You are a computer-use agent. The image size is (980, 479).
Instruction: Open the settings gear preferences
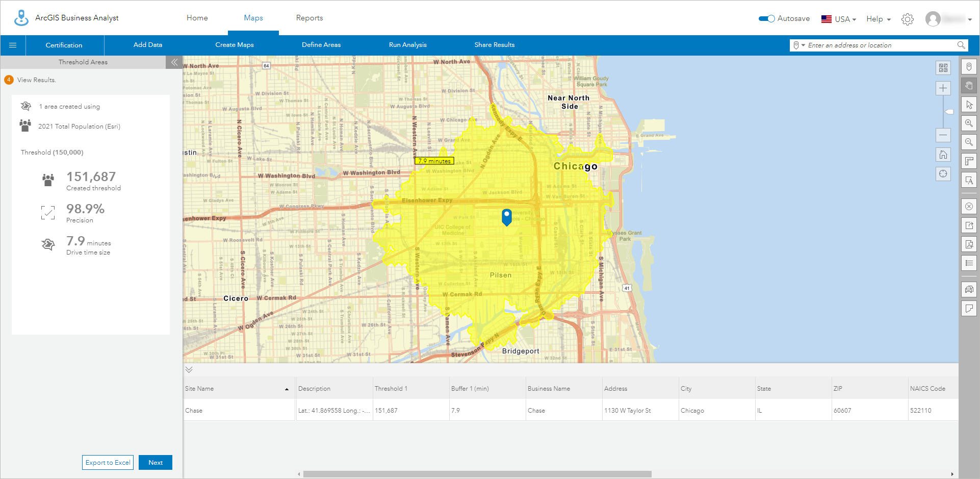coord(908,19)
